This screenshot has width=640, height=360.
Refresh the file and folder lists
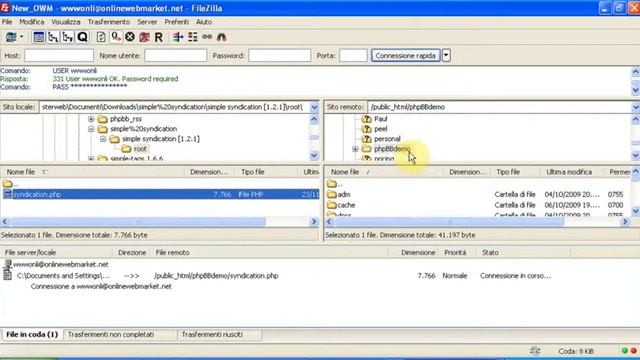tap(101, 37)
